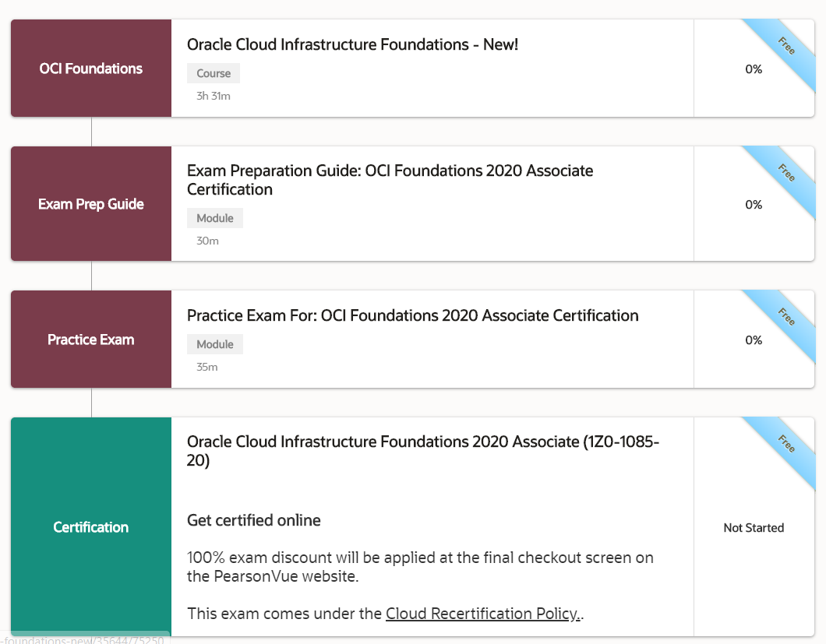Click the Course tag under OCI Foundations title
The width and height of the screenshot is (826, 644).
214,73
